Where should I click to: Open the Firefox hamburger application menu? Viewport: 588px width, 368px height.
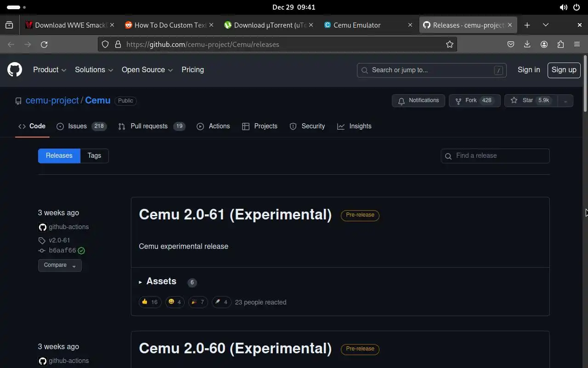[577, 44]
